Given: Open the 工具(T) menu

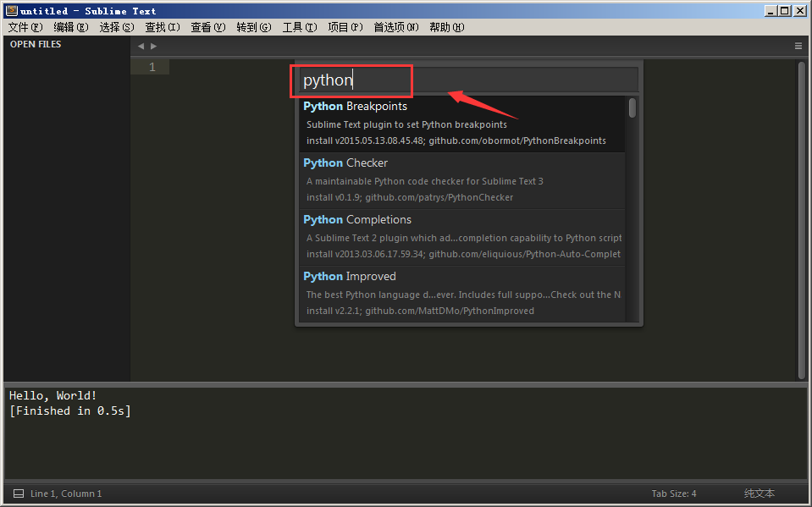Looking at the screenshot, I should pyautogui.click(x=300, y=27).
